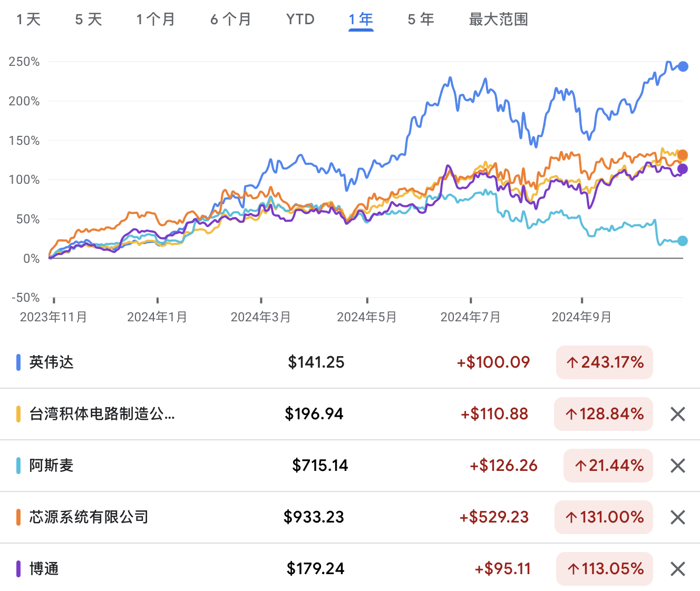Click the 200% y-axis label

24,101
